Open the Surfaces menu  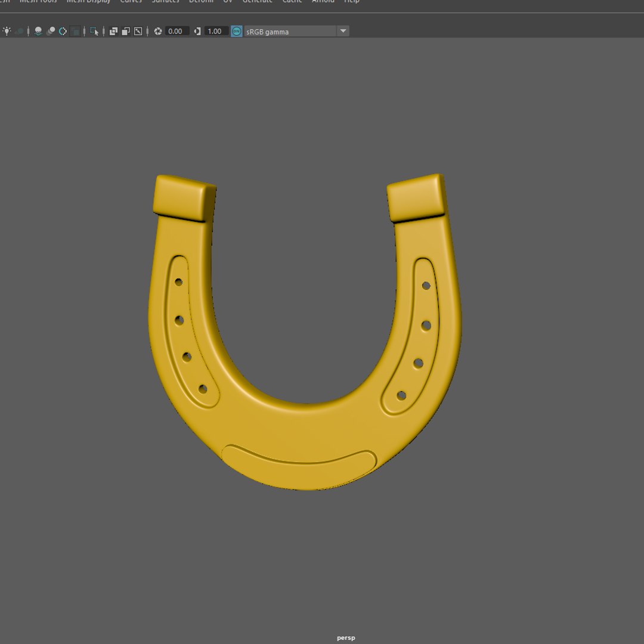point(166,1)
